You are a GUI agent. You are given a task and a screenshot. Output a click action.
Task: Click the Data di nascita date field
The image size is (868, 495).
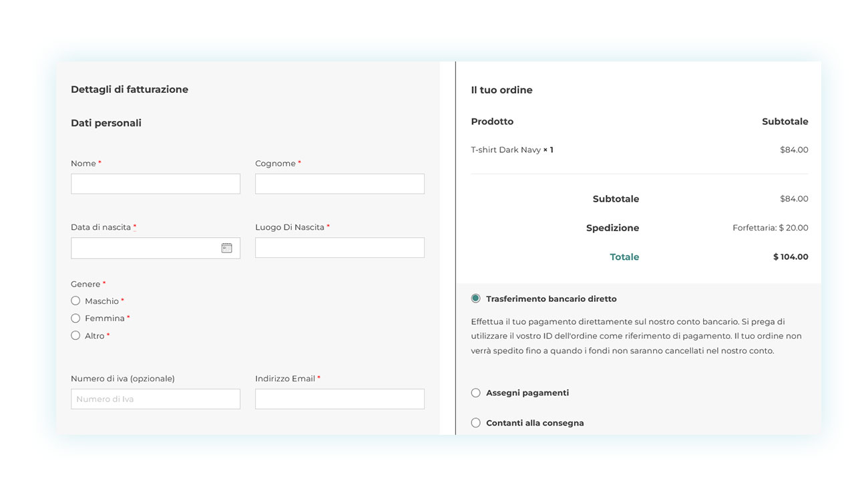(144, 248)
